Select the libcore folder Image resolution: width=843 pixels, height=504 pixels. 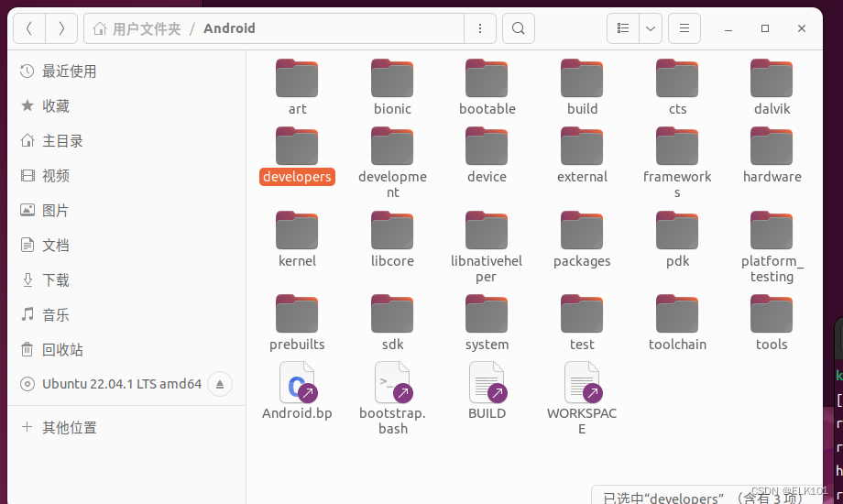392,240
